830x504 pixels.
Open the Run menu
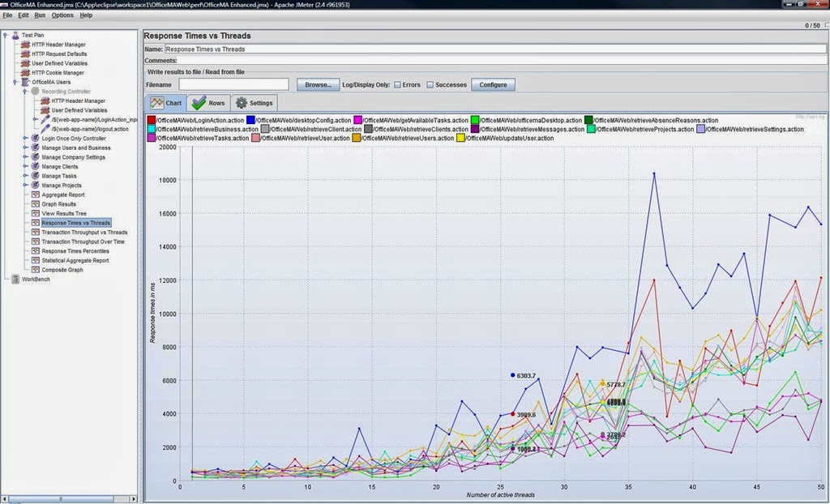pyautogui.click(x=40, y=15)
